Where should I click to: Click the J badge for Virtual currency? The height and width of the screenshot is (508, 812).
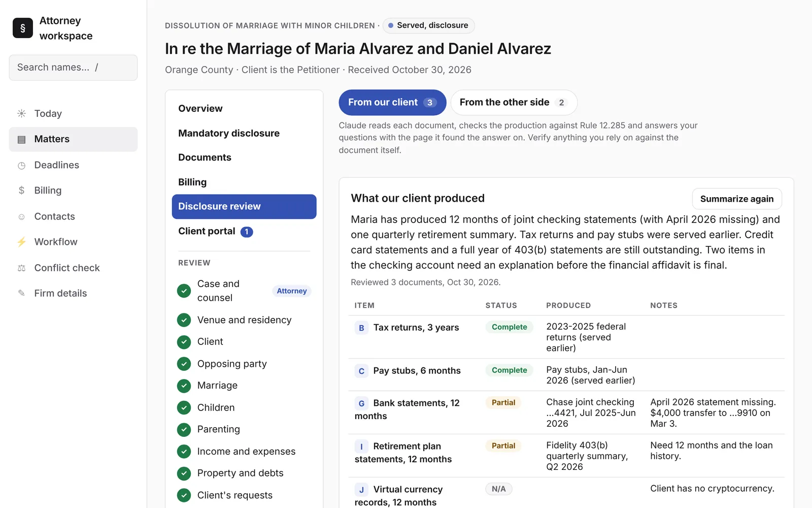click(361, 490)
